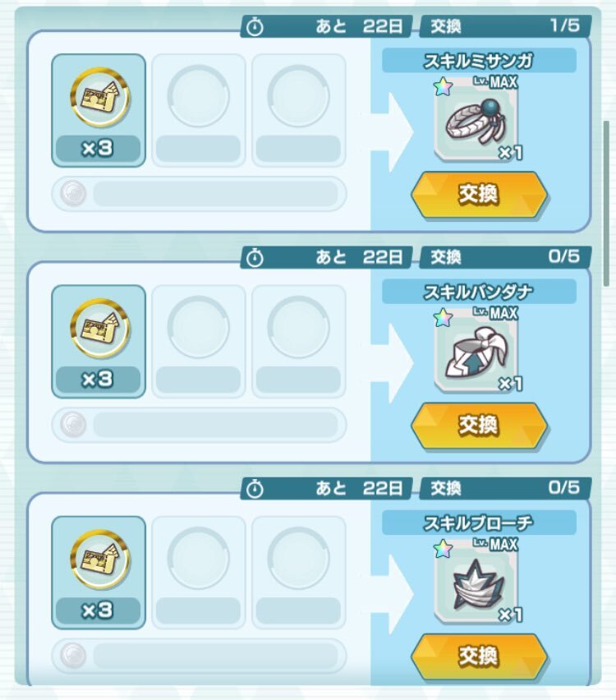Click the 交換 button for スキルブローチ
This screenshot has height=700, width=616.
coord(479,656)
